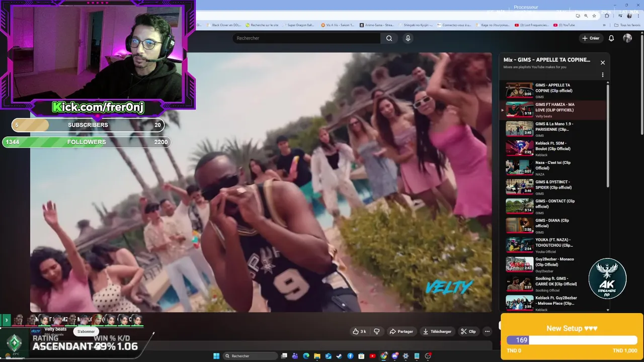Open Facebook from the taskbar

pos(350,356)
